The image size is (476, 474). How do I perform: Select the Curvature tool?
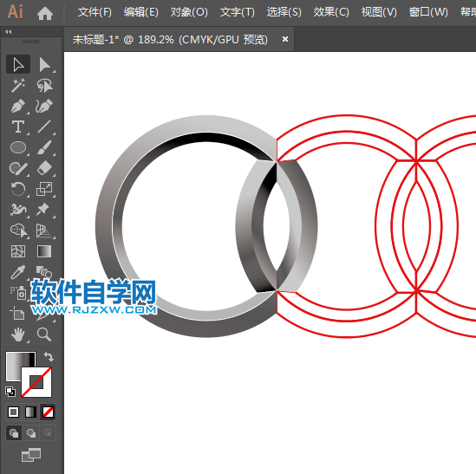pos(44,106)
